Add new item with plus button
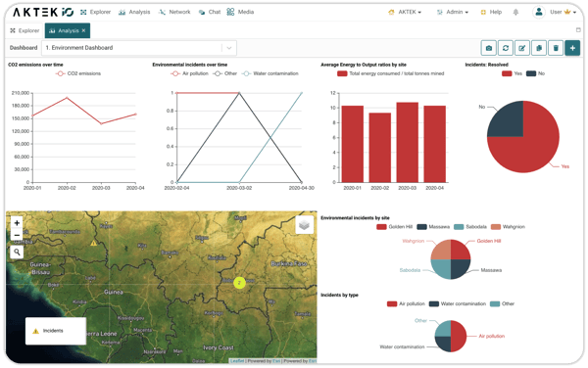The width and height of the screenshot is (588, 368). [572, 48]
